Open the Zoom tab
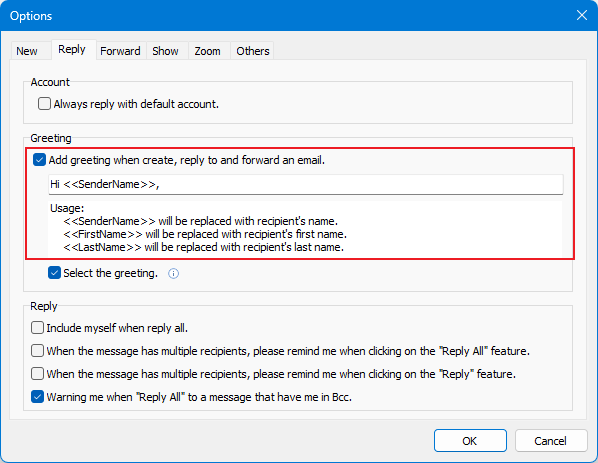Image resolution: width=598 pixels, height=463 pixels. [207, 51]
